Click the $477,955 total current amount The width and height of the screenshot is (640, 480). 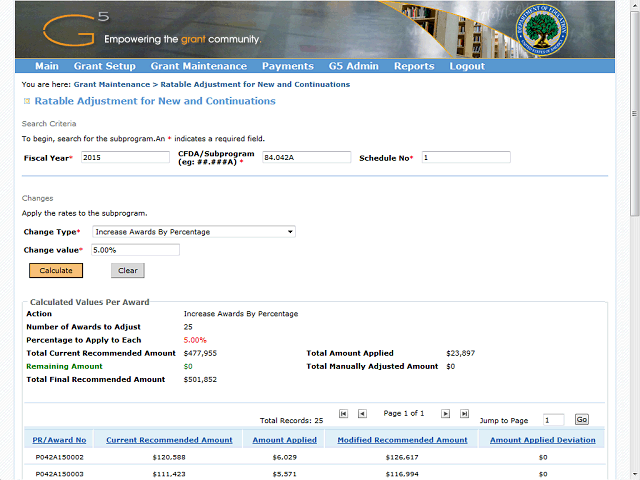pyautogui.click(x=200, y=353)
